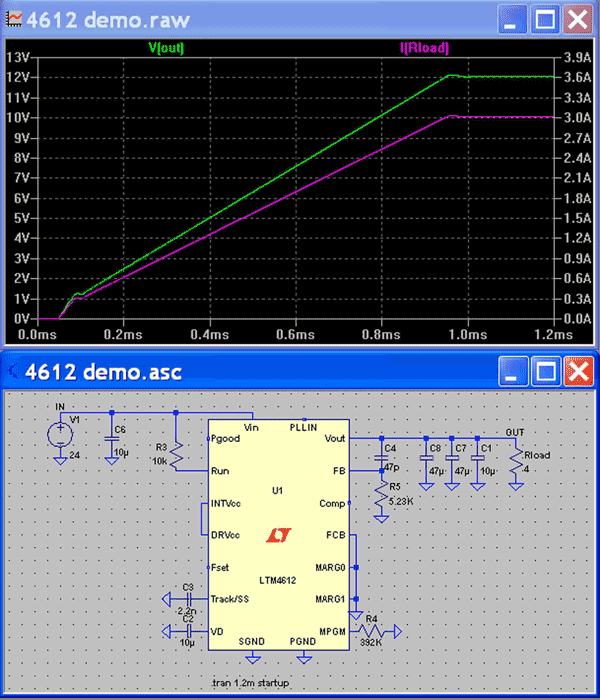Click the 24 value of V1
This screenshot has height=700, width=600.
(75, 455)
